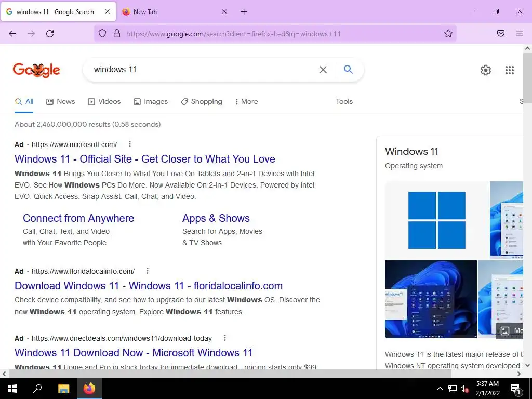Click the muted volume tray icon
This screenshot has height=399, width=532.
point(464,389)
